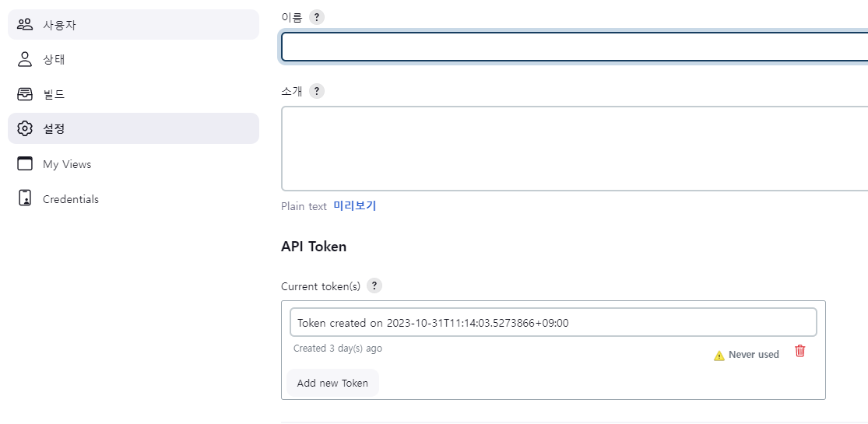Click the Current token(s) label
The height and width of the screenshot is (424, 868).
pyautogui.click(x=321, y=286)
